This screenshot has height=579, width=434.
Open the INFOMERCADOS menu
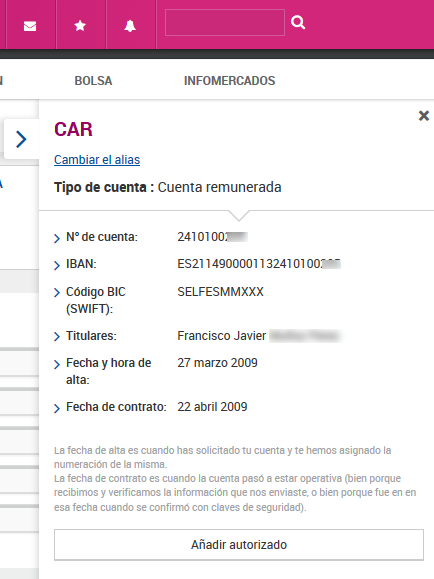(229, 80)
